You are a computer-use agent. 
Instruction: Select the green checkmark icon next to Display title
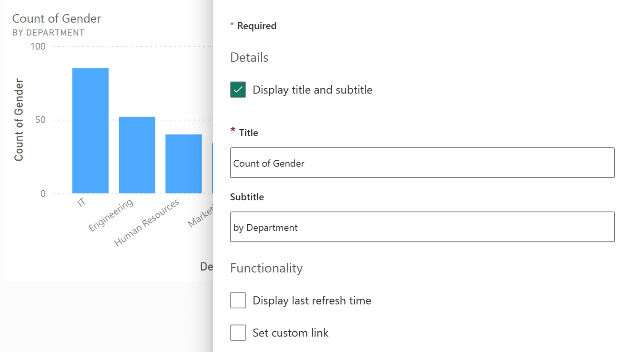238,89
